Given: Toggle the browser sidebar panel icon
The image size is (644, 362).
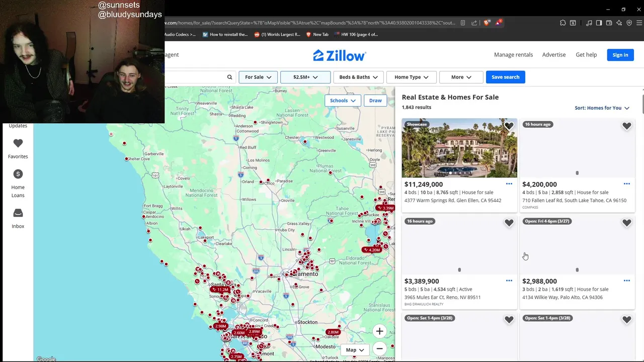Looking at the screenshot, I should click(x=599, y=23).
